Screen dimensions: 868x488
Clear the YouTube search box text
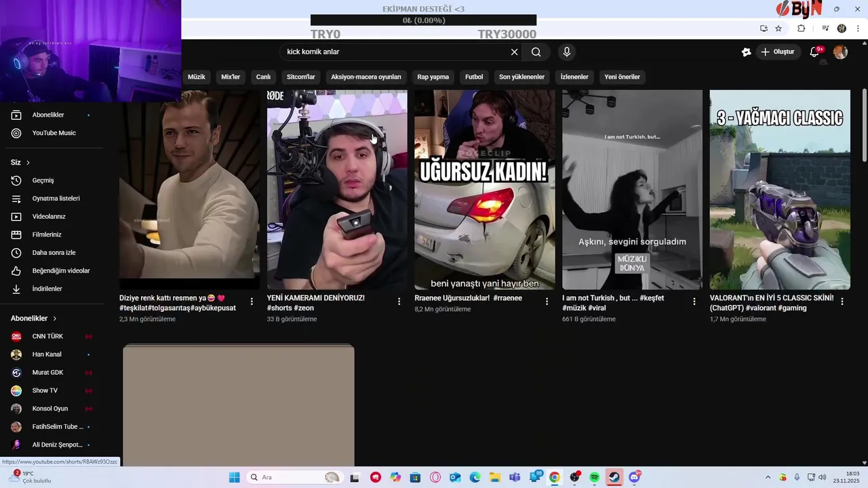(x=514, y=52)
